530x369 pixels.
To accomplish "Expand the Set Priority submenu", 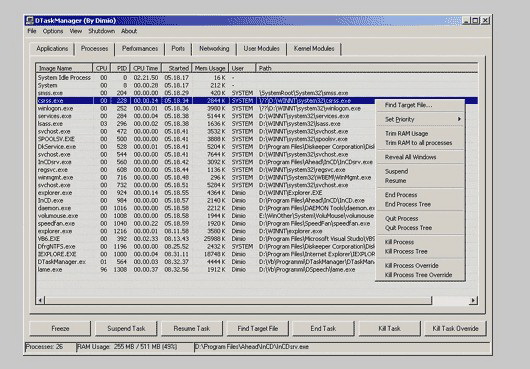I will point(420,119).
